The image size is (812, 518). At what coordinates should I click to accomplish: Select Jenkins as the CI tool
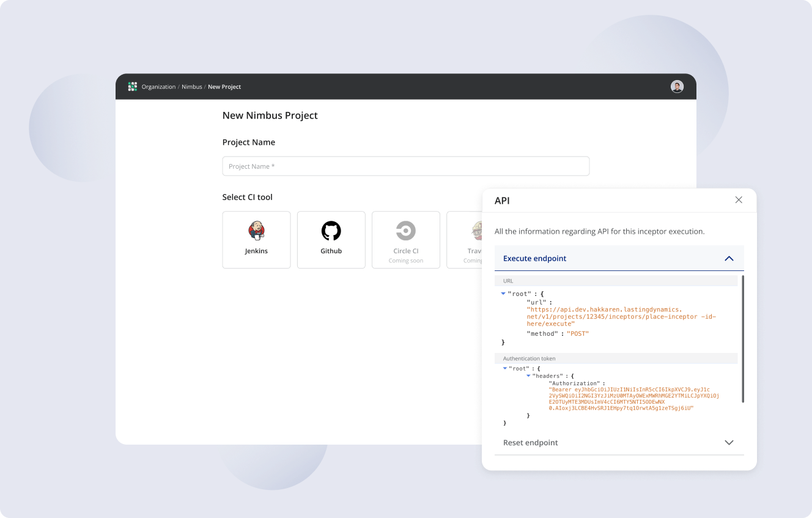pos(256,240)
